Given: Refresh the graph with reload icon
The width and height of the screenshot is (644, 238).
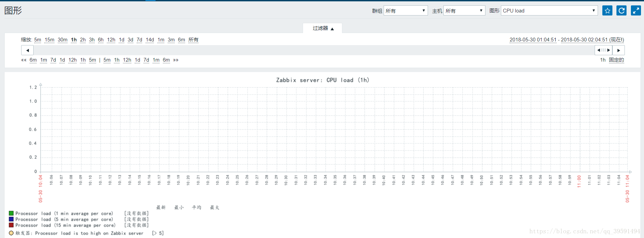Looking at the screenshot, I should pos(621,11).
